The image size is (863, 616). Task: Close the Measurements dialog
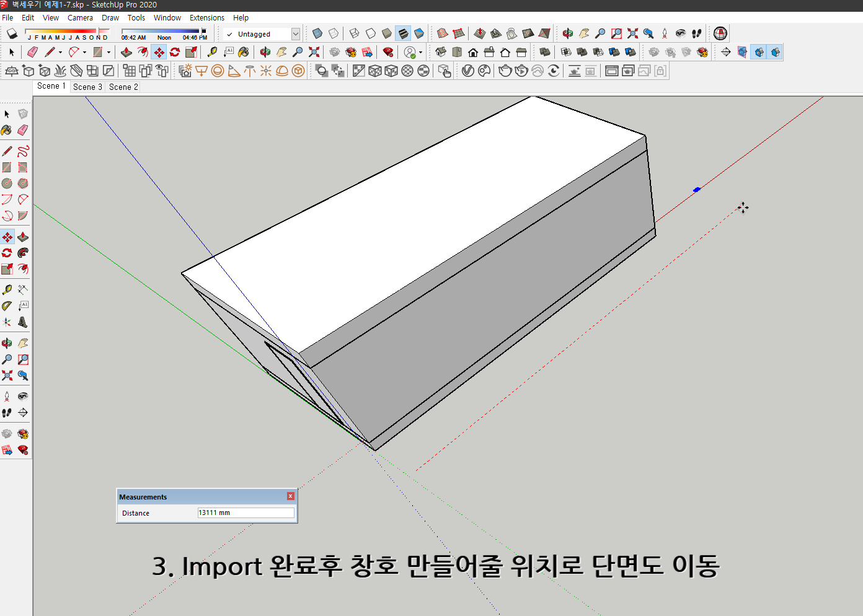290,496
